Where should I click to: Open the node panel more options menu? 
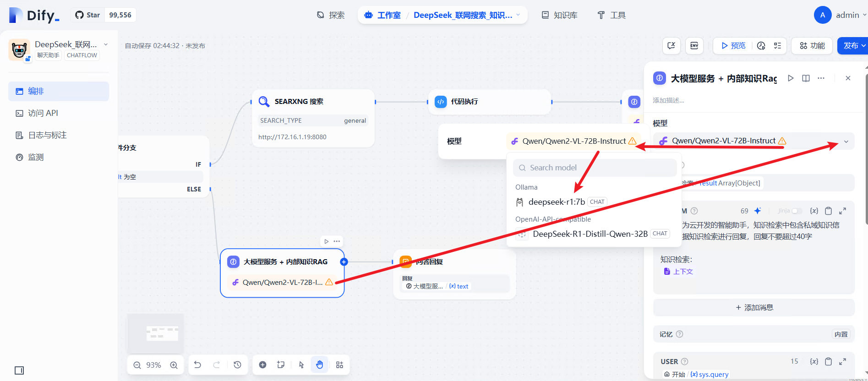coord(821,78)
